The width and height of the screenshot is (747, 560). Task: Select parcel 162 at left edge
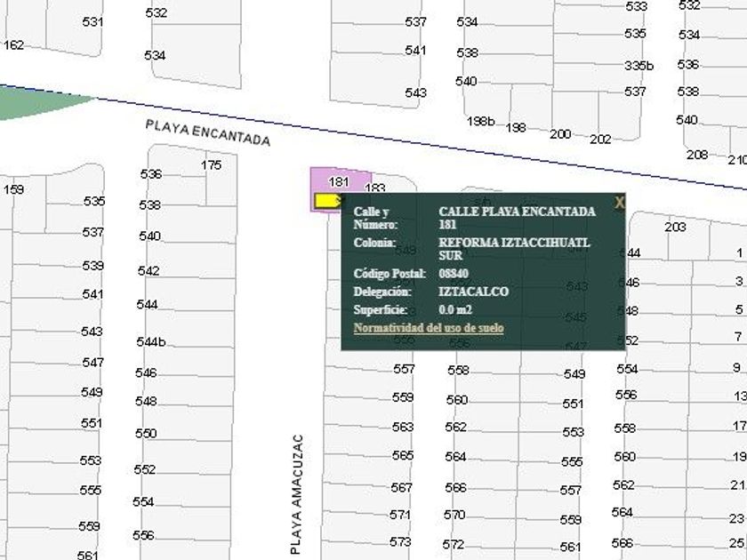(x=13, y=45)
